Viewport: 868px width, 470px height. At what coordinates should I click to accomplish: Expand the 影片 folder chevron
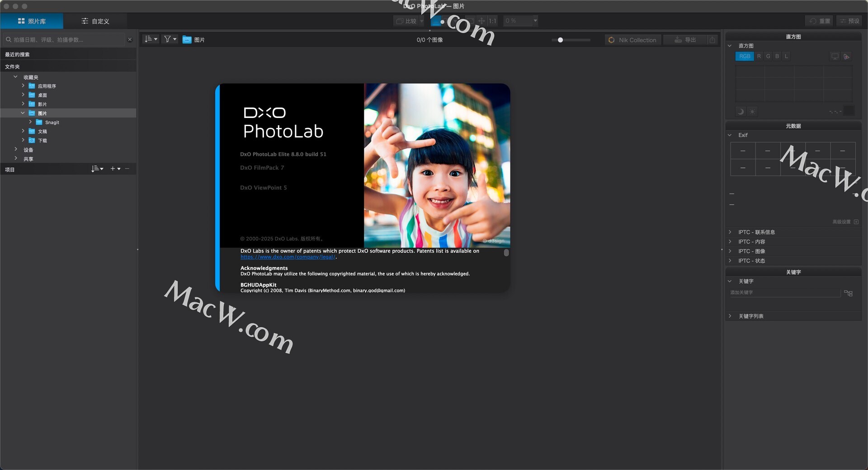click(x=23, y=103)
